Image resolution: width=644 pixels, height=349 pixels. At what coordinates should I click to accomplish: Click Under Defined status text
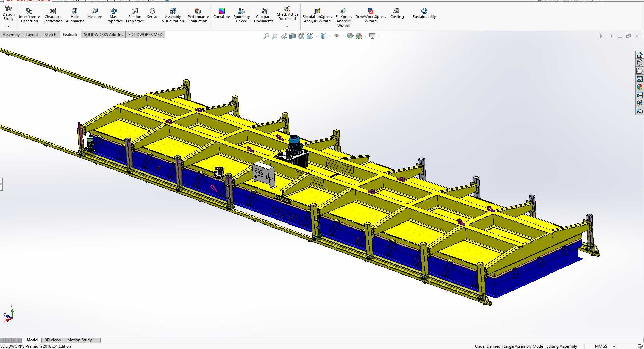coord(487,346)
